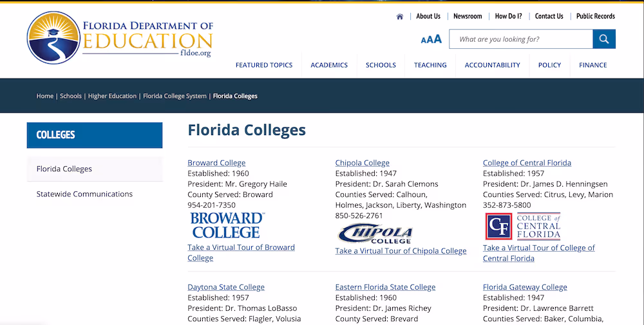Click 'President: Dr. Sarah Clemons' text
This screenshot has width=644, height=325.
[386, 184]
